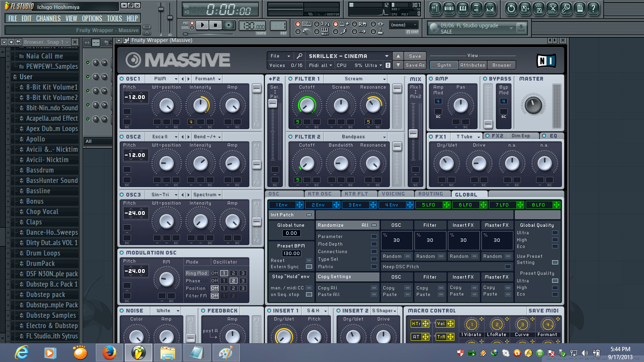Click the 8 LFO modulation drag handle
Image resolution: width=644 pixels, height=362 pixels.
click(x=556, y=205)
